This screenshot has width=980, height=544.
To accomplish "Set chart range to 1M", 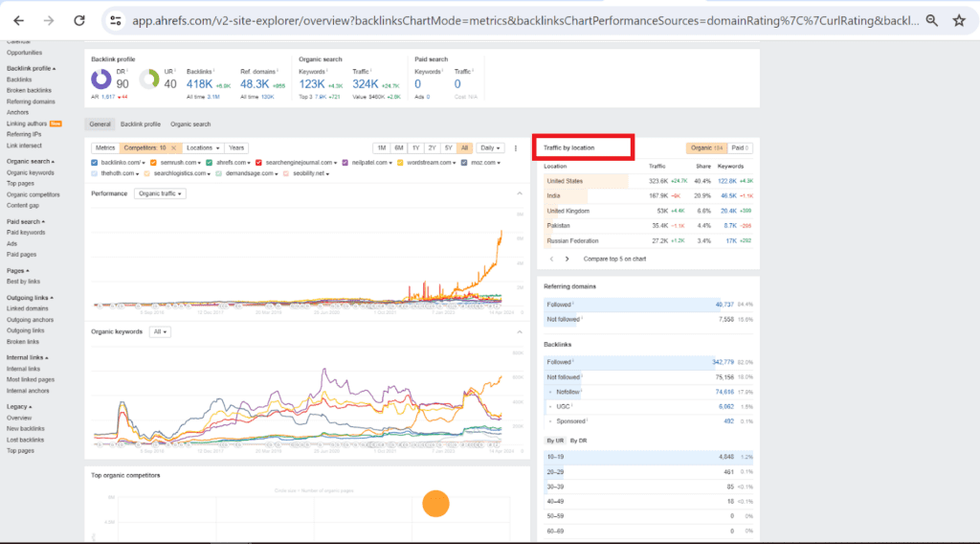I will pos(381,148).
